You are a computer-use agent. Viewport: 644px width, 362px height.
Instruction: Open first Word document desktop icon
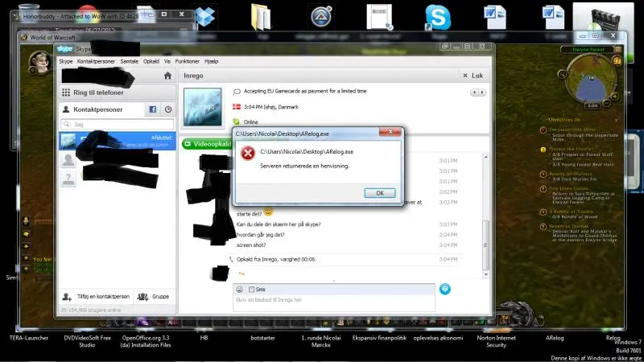[x=495, y=17]
